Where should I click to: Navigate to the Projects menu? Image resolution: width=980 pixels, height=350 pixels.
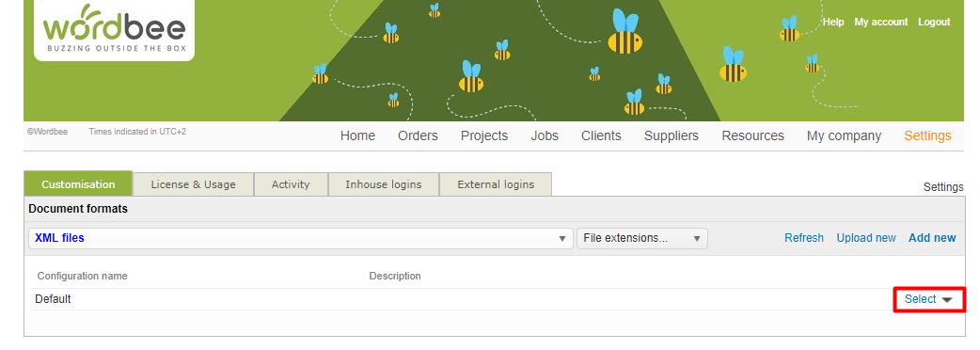tap(484, 135)
